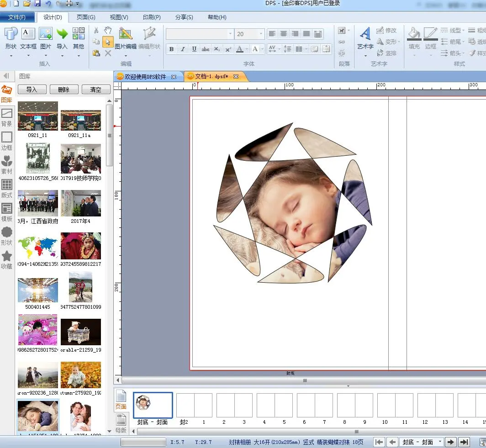Click the 编辑形状 edit shape icon
Screen dimensions: 486x448
coord(149,33)
